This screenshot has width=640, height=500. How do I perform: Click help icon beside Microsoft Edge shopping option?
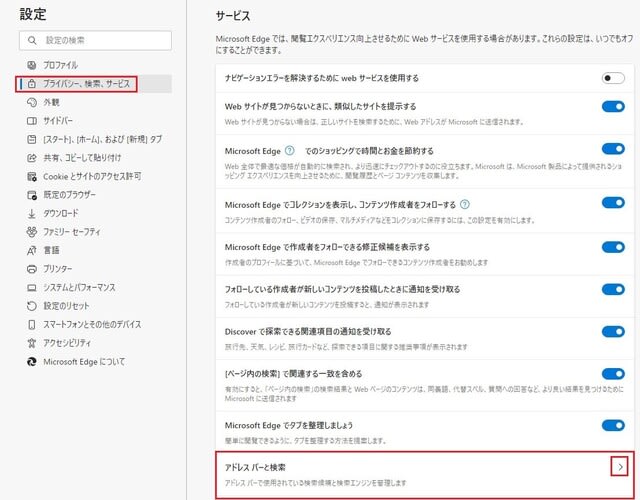pos(289,151)
